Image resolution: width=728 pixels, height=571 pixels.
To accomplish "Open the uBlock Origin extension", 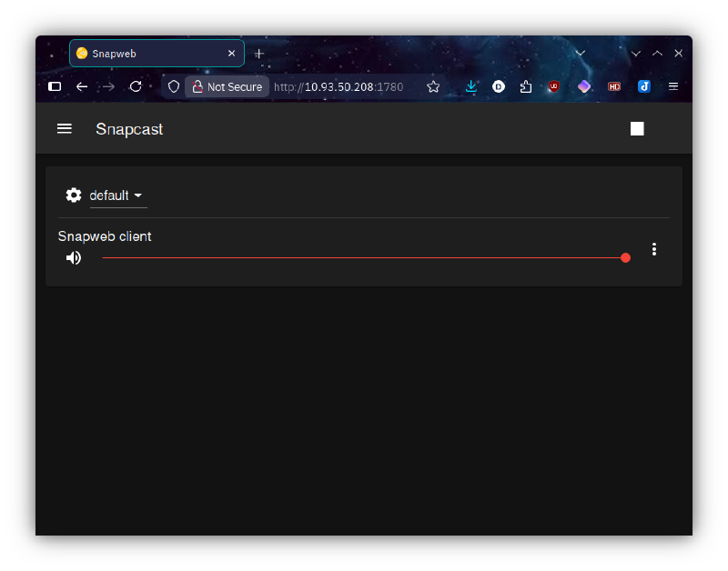I will click(553, 86).
